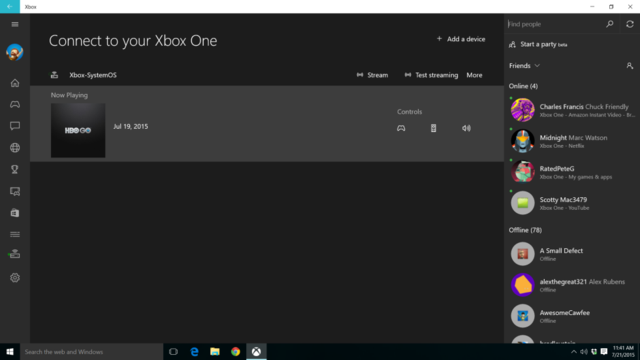
Task: Open Task View on the taskbar
Action: pos(173,351)
